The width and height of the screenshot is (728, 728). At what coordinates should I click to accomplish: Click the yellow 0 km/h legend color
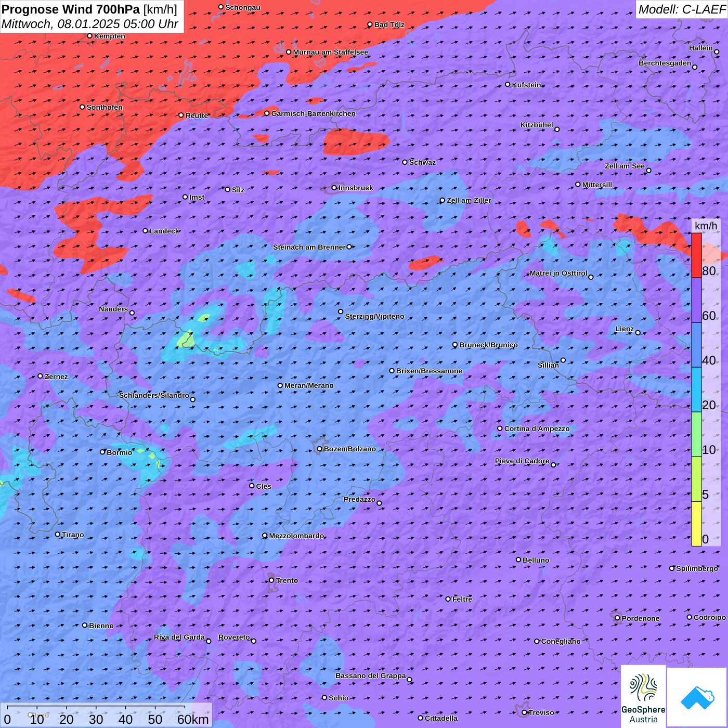pyautogui.click(x=696, y=524)
